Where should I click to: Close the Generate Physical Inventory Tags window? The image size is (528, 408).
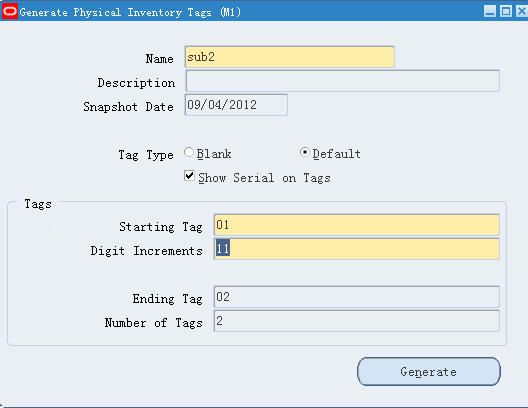(x=521, y=11)
